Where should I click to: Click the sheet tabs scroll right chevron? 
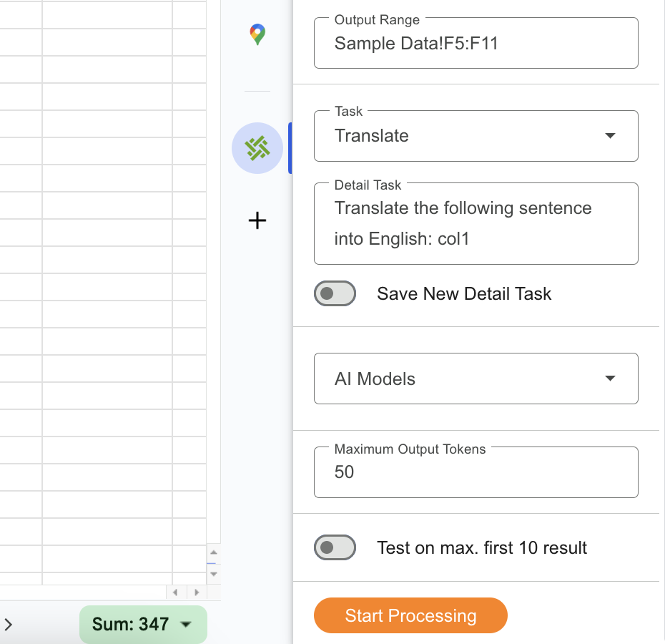[x=9, y=625]
